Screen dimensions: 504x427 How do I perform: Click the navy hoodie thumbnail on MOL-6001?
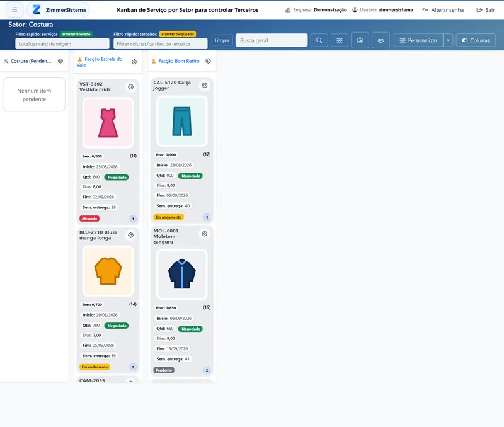(x=182, y=275)
